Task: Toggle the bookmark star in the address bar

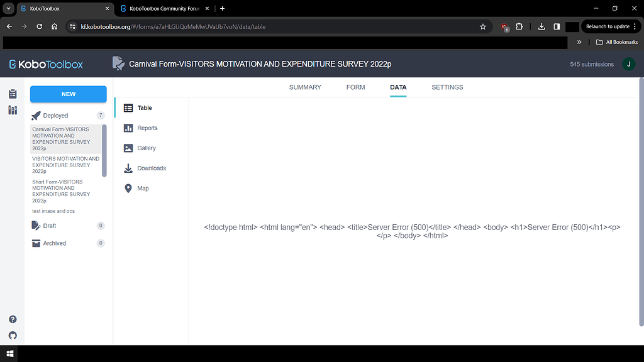Action: (x=483, y=26)
